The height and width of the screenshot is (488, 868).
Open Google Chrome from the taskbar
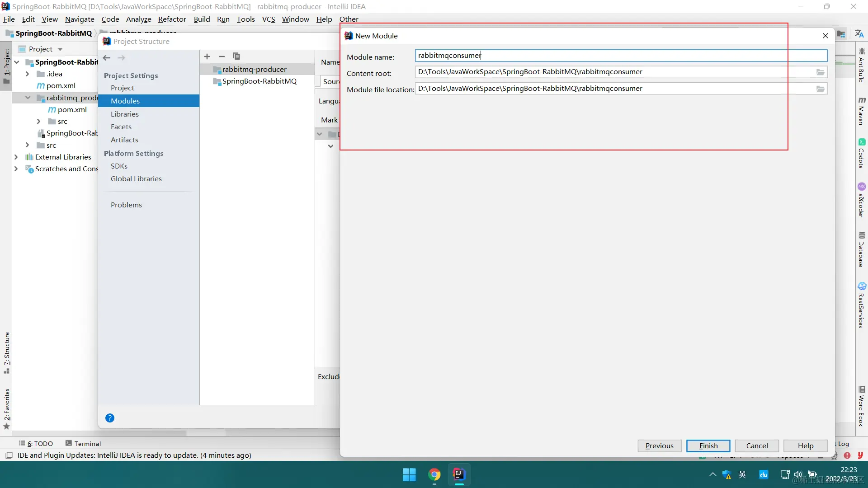[x=434, y=474]
